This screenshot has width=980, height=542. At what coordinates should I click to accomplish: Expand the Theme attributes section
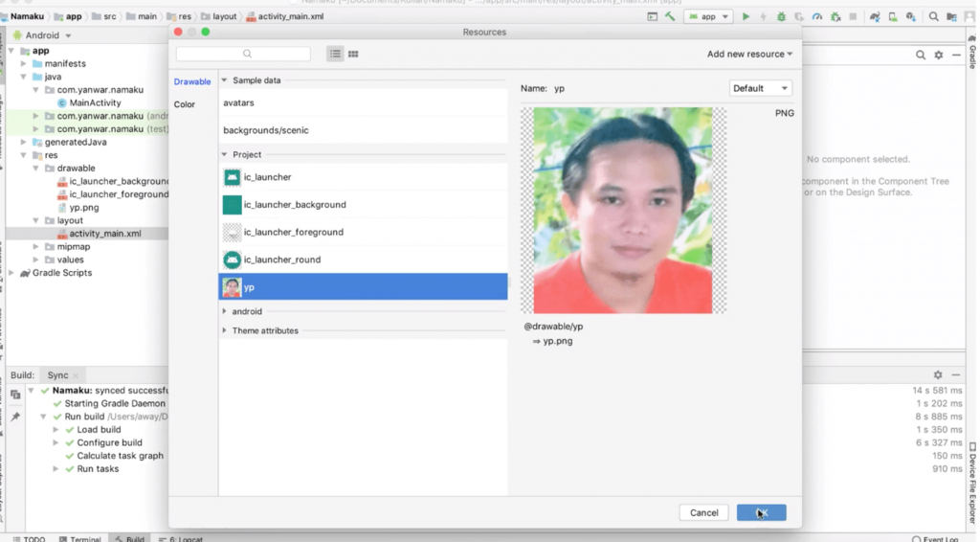click(225, 330)
